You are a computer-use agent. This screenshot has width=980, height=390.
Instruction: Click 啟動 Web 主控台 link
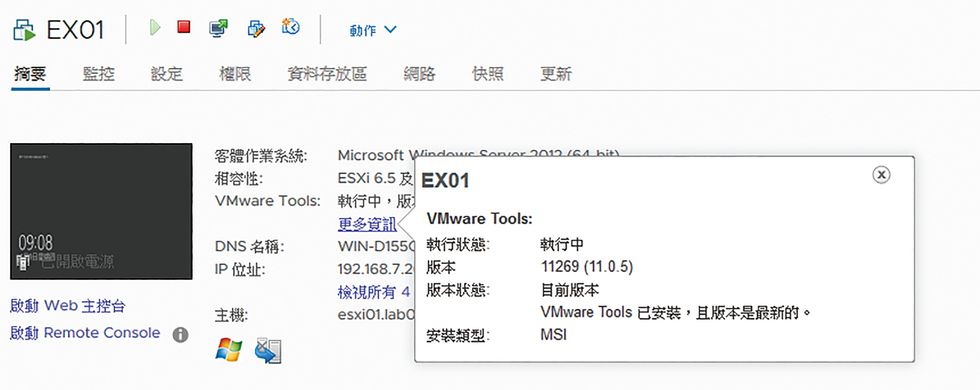tap(68, 306)
